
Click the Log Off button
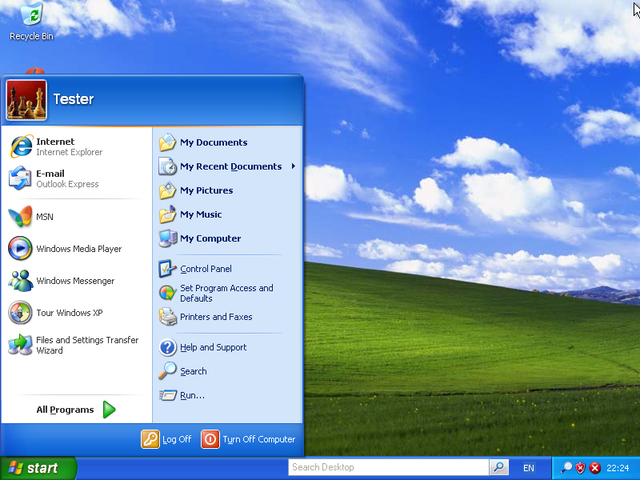coord(166,439)
